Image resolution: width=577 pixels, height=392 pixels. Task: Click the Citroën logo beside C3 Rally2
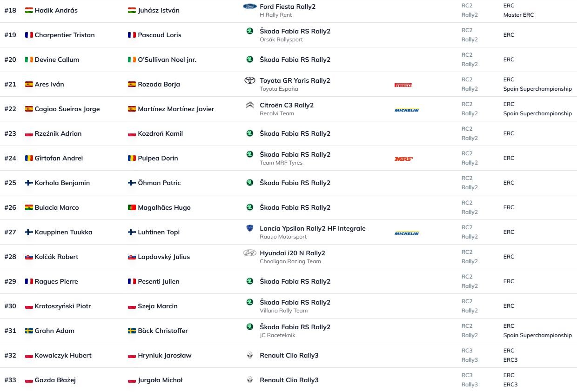(x=250, y=105)
